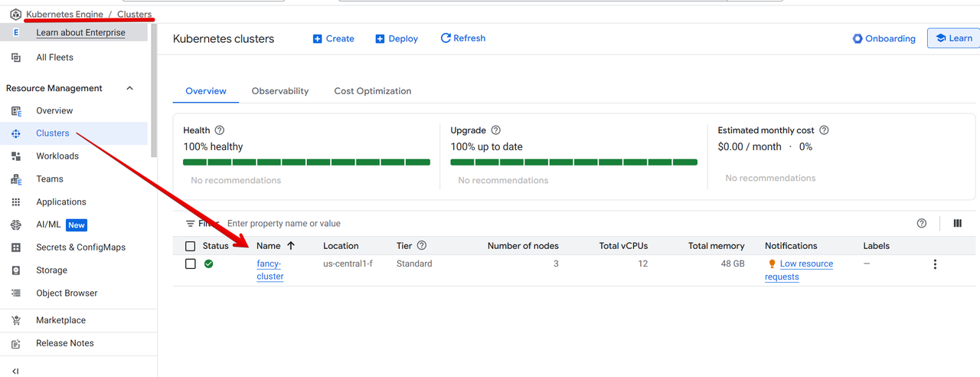The width and height of the screenshot is (980, 377).
Task: Click the Overview sidebar icon
Action: click(x=16, y=111)
